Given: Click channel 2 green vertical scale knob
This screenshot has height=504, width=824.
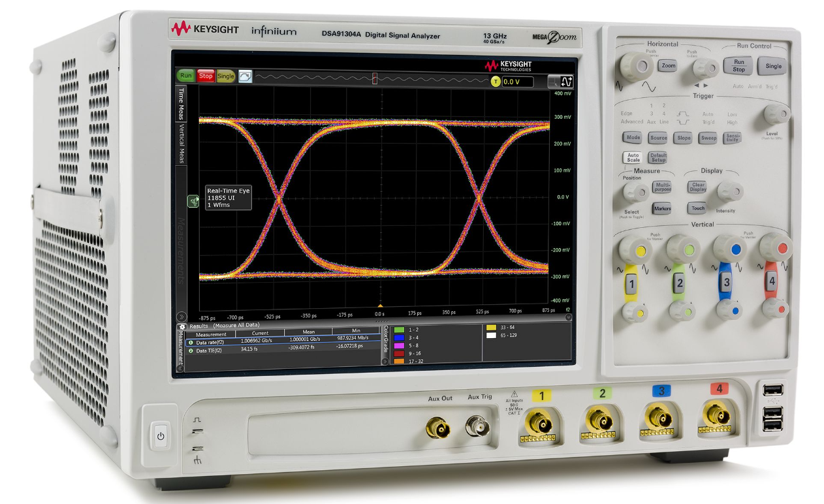Looking at the screenshot, I should 684,249.
